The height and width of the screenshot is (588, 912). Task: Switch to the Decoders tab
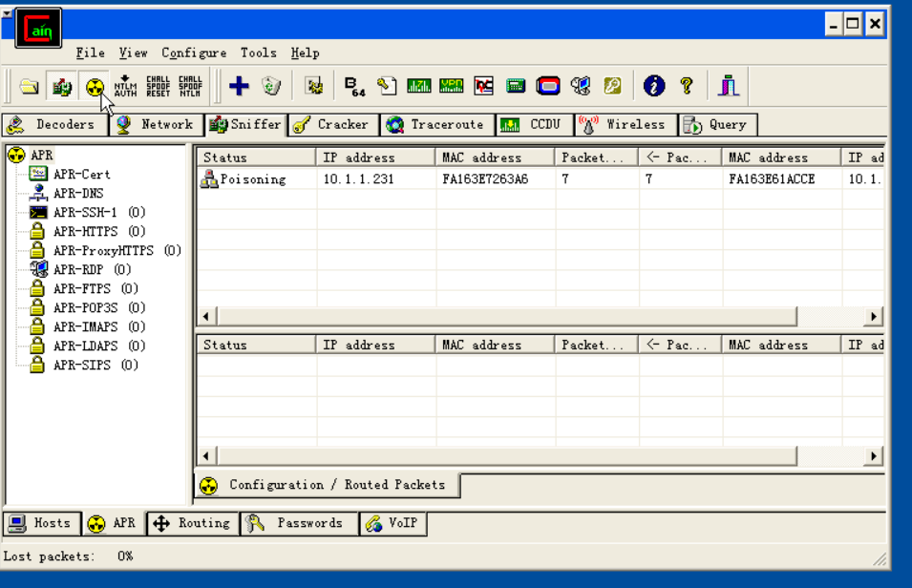[55, 125]
